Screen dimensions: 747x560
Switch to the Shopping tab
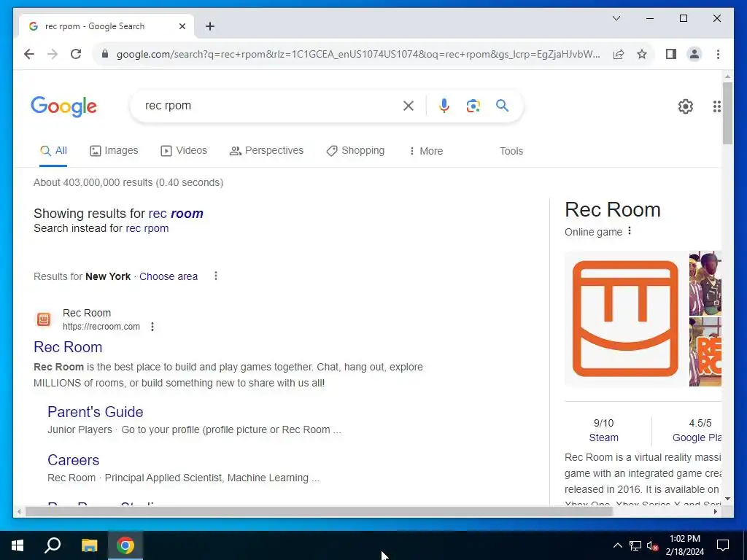355,150
